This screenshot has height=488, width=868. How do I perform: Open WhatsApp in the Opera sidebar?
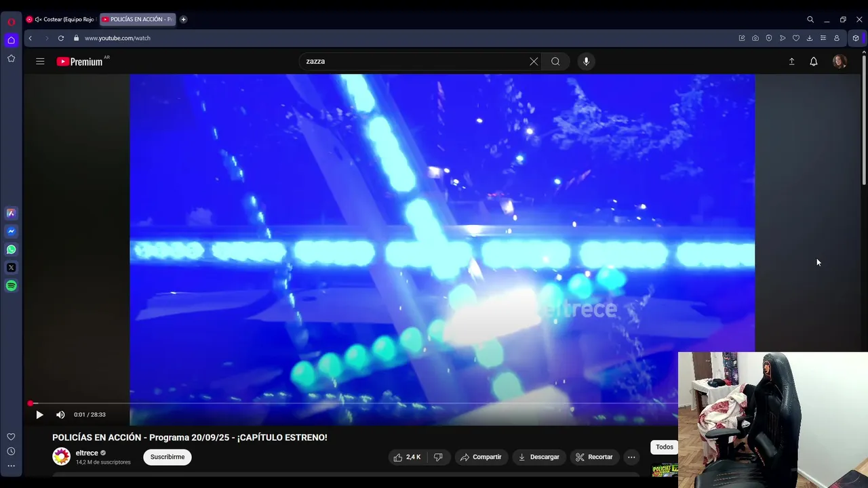coord(11,249)
